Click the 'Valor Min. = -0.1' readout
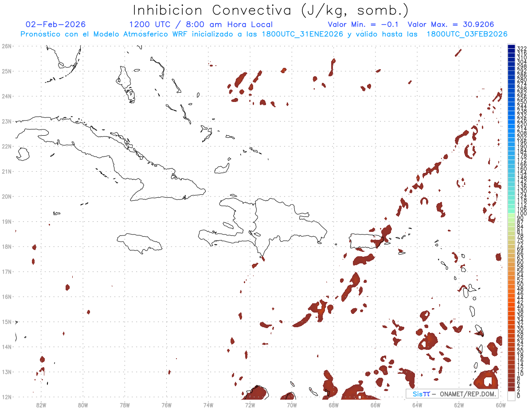Viewport: 532px width, 411px height. point(364,24)
